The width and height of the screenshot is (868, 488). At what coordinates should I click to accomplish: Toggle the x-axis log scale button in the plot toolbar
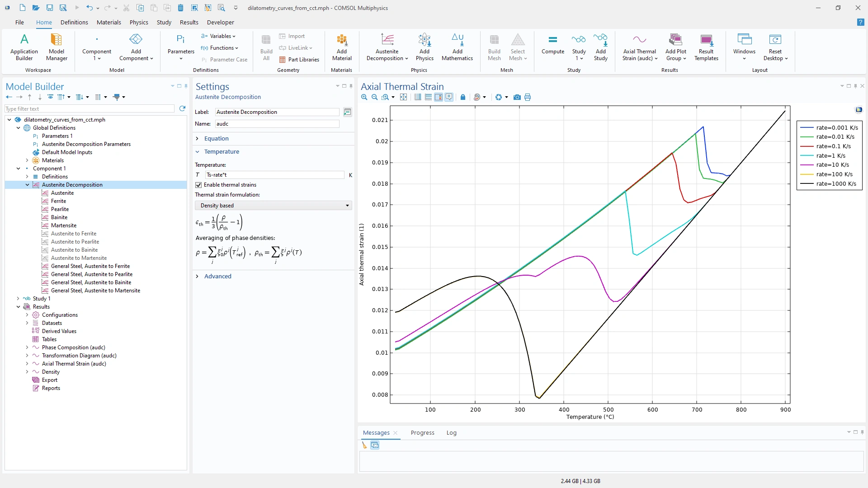point(418,97)
